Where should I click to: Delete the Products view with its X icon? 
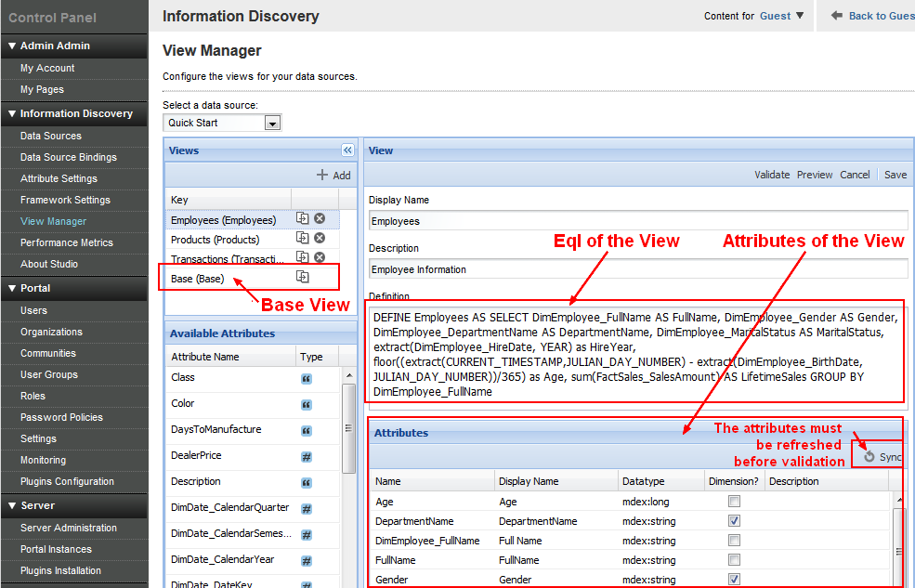pos(320,239)
